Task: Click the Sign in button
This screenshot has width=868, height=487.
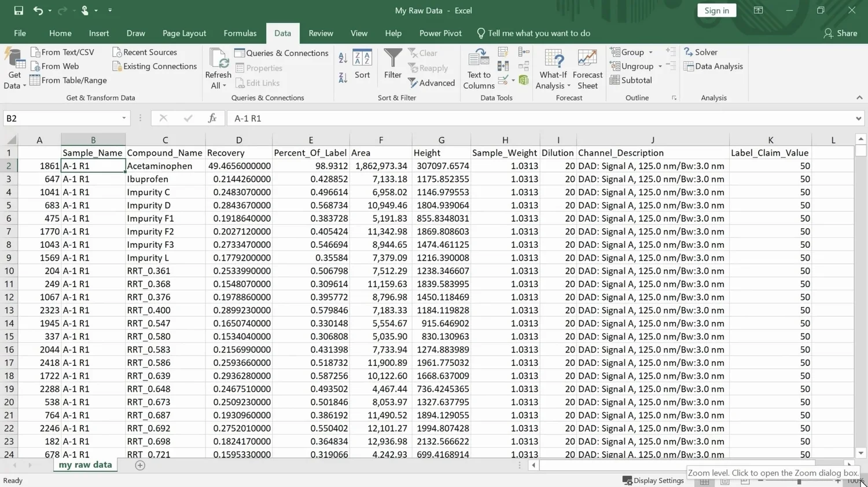Action: pyautogui.click(x=716, y=10)
